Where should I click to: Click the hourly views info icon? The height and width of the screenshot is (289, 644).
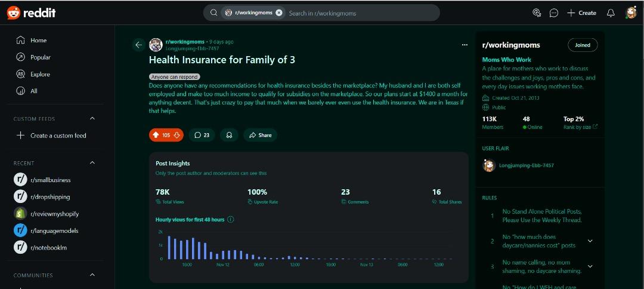point(231,219)
